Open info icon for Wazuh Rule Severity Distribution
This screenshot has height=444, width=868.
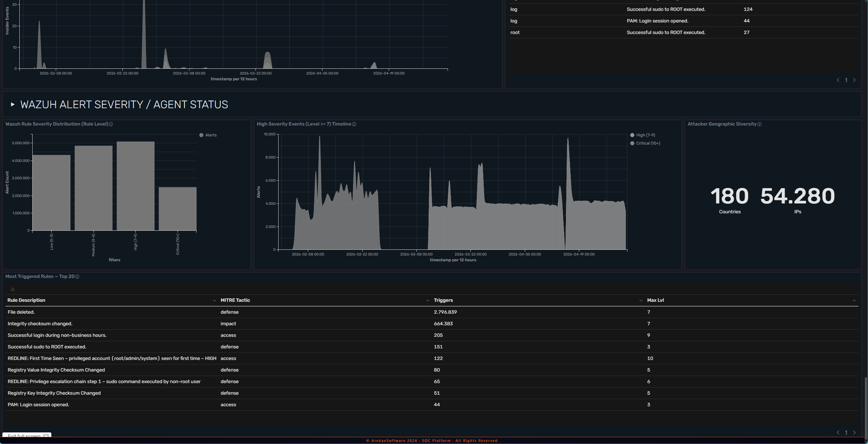(x=111, y=124)
